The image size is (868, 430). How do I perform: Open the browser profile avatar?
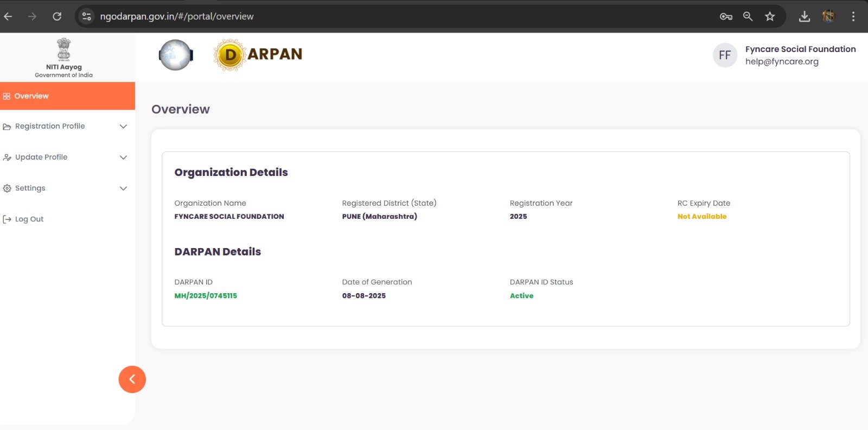pos(828,16)
